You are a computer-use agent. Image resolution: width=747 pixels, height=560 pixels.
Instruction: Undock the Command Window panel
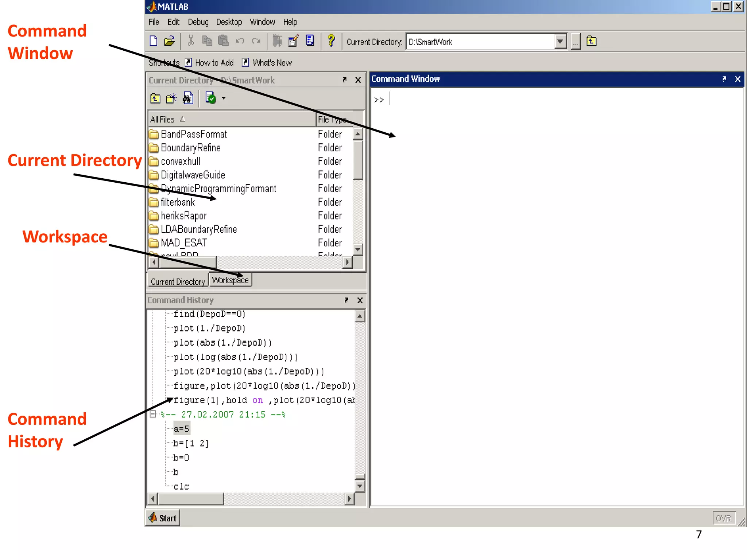(724, 79)
